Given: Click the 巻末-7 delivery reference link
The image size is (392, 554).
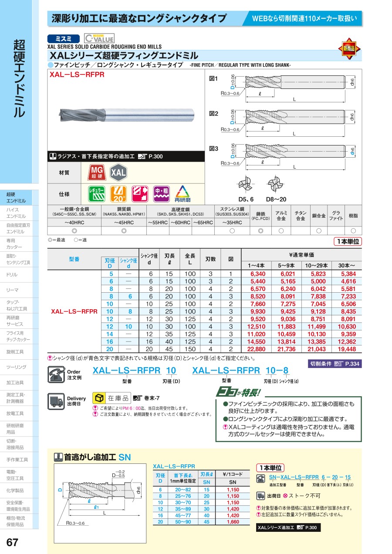Looking at the screenshot, I should (146, 398).
